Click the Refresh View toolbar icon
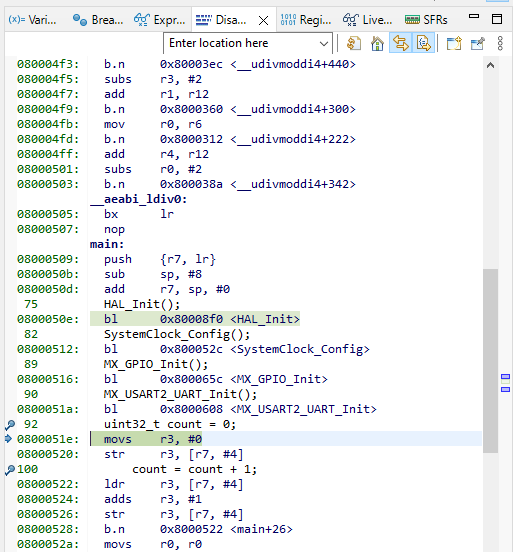The height and width of the screenshot is (552, 513). pos(354,43)
